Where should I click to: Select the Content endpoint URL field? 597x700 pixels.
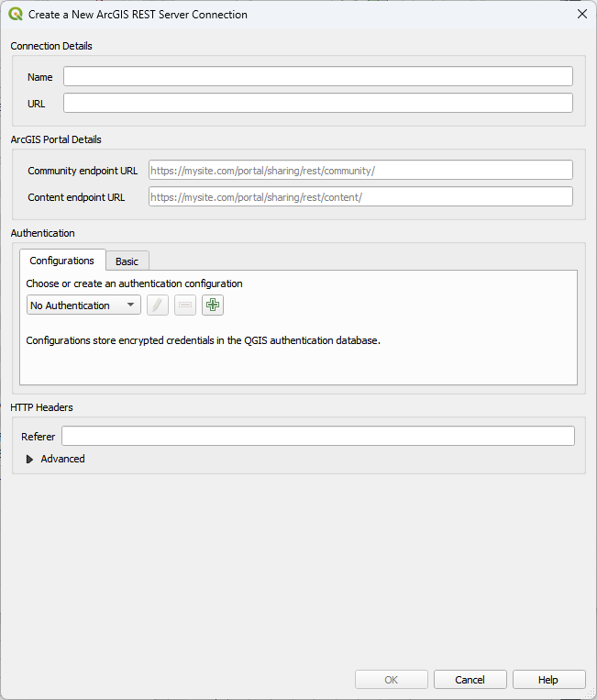(360, 196)
